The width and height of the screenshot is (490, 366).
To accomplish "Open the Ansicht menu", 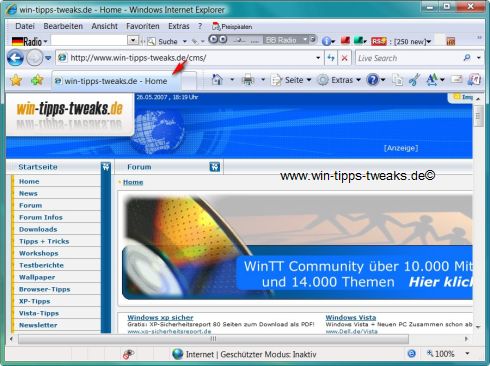I will point(105,26).
